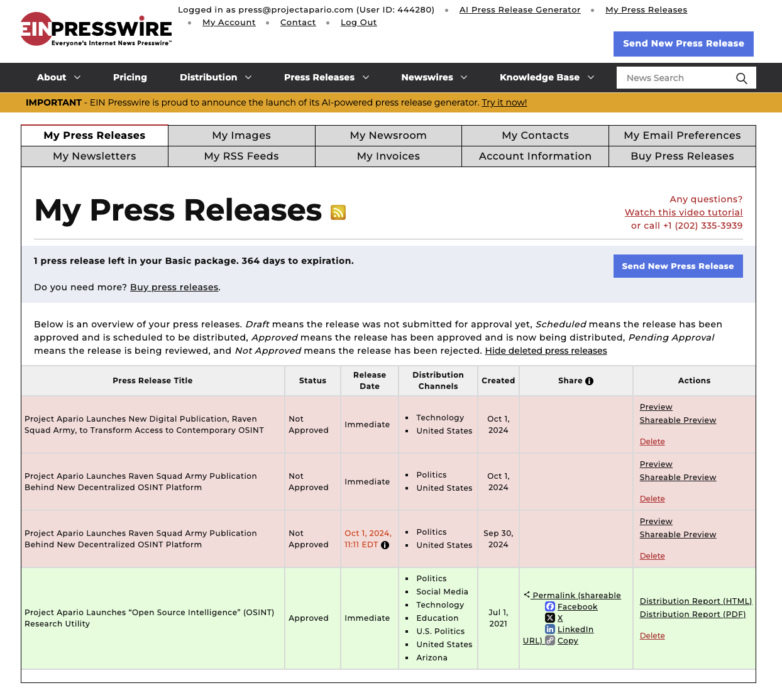This screenshot has height=700, width=782.
Task: Select the My RSS Feeds tab
Action: point(241,156)
